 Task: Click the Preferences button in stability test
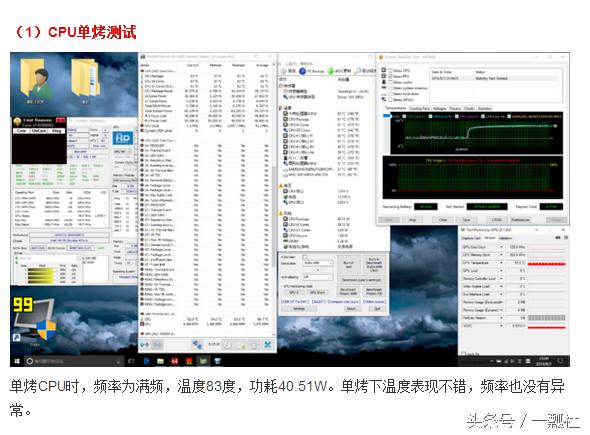pos(521,220)
